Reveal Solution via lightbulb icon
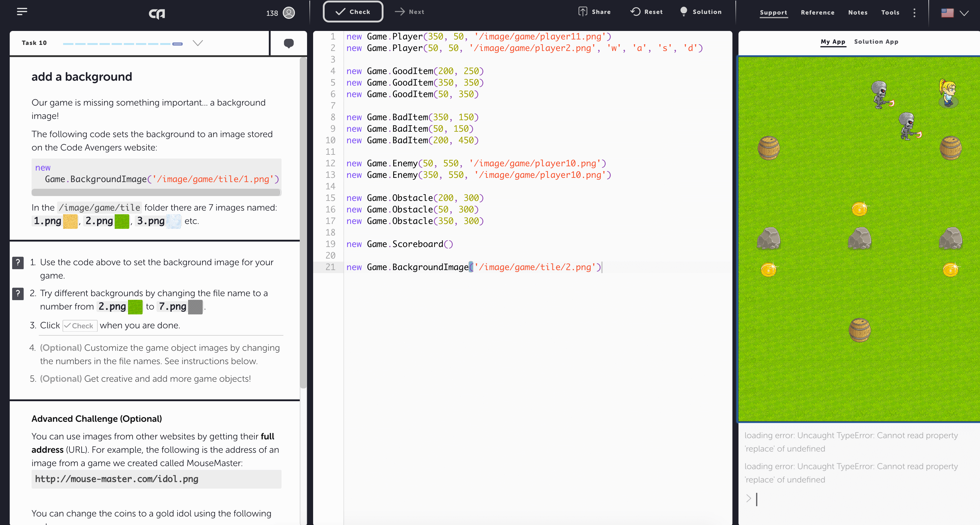This screenshot has width=980, height=525. [x=684, y=12]
